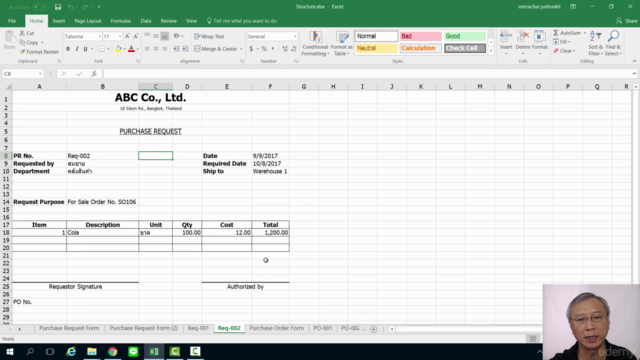Add a new sheet with plus icon
The width and height of the screenshot is (640, 360).
pyautogui.click(x=373, y=329)
